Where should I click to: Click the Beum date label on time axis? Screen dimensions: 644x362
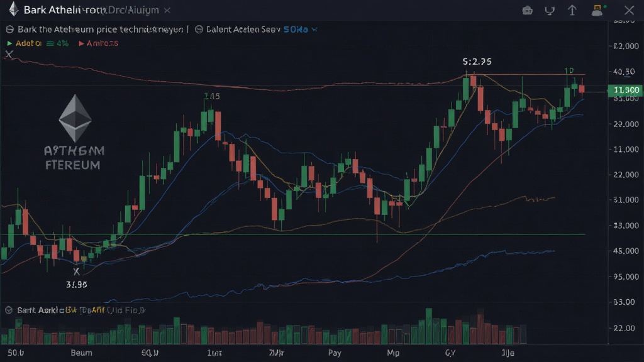click(x=81, y=353)
